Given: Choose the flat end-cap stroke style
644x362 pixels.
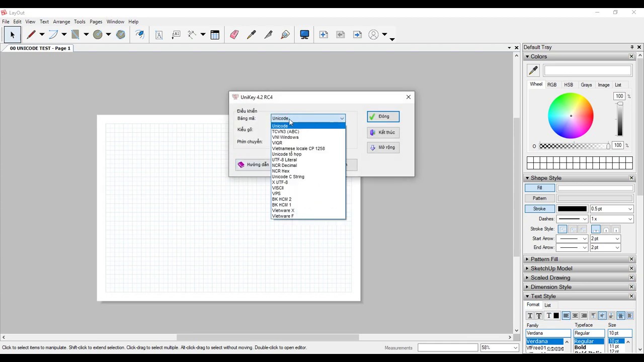Looking at the screenshot, I should click(x=596, y=229).
